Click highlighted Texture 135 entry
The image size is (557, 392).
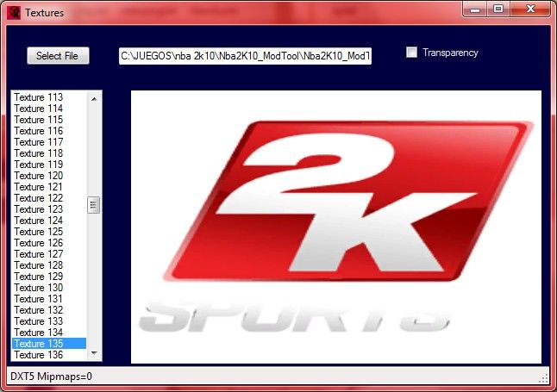click(39, 344)
